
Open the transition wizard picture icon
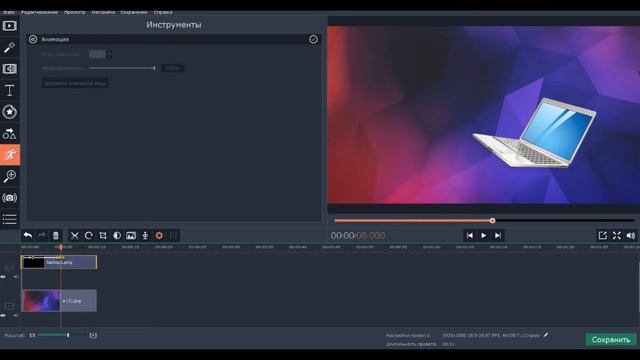click(x=131, y=236)
